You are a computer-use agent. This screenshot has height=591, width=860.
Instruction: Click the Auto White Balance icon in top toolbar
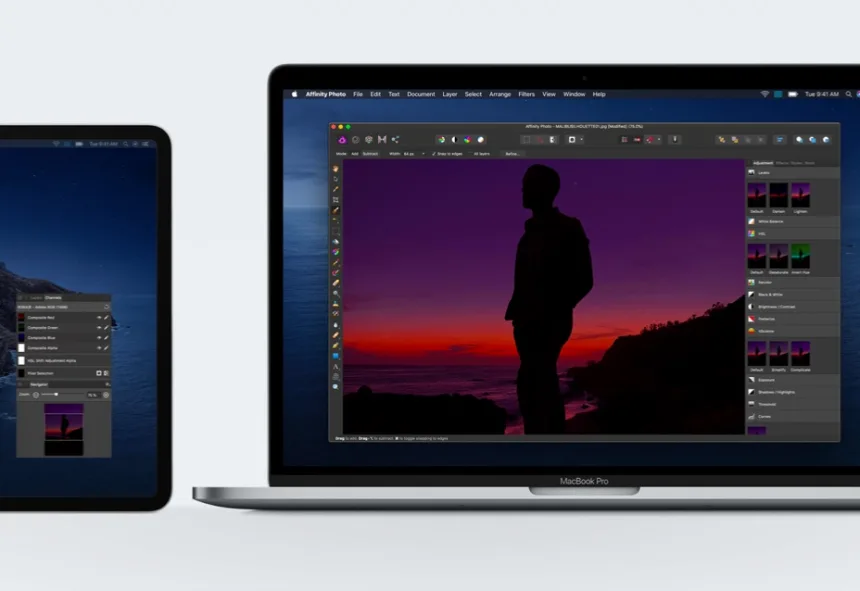480,138
